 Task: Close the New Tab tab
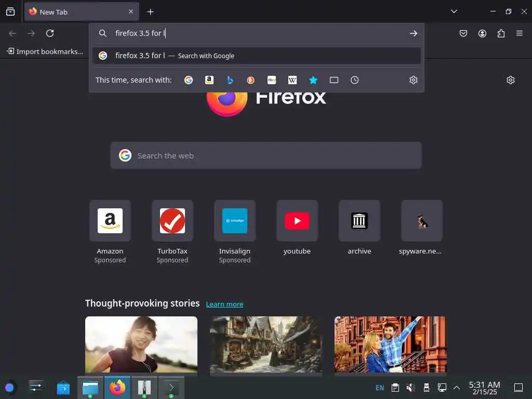(x=131, y=12)
